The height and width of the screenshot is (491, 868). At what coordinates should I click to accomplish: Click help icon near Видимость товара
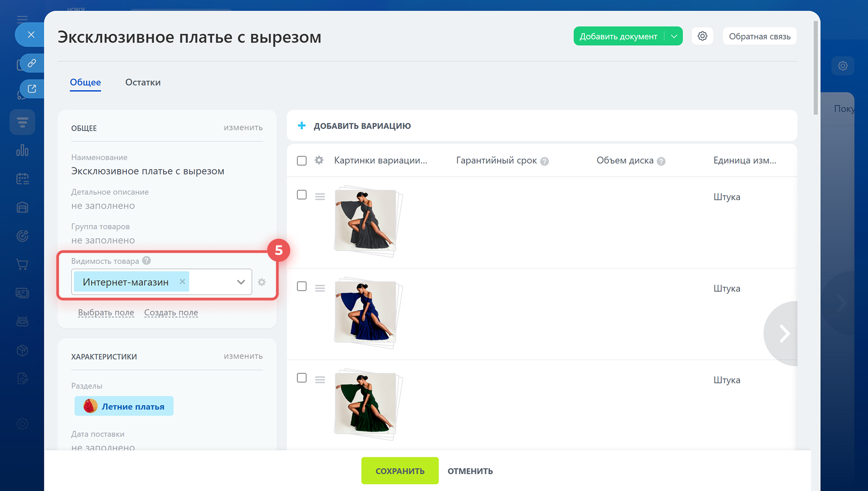coord(146,261)
